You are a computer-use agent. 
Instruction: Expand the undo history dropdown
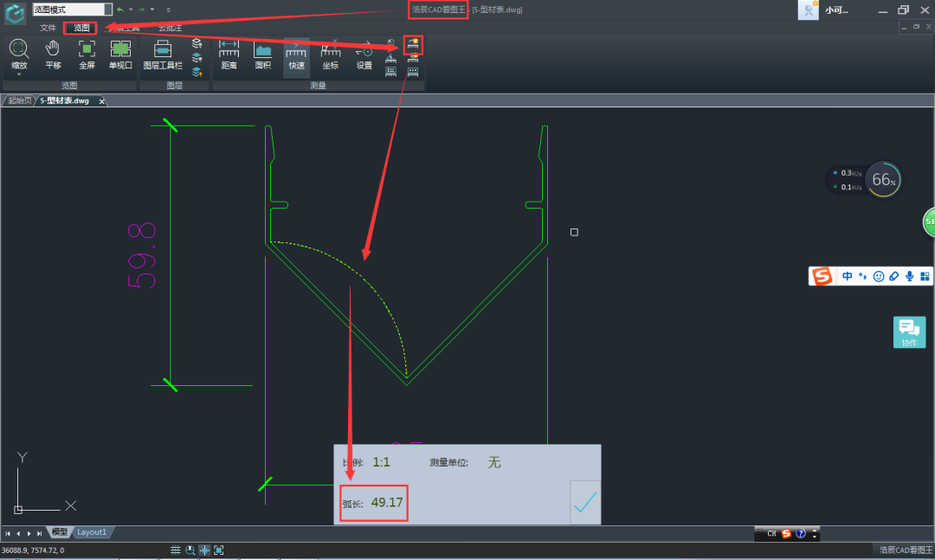coord(131,10)
